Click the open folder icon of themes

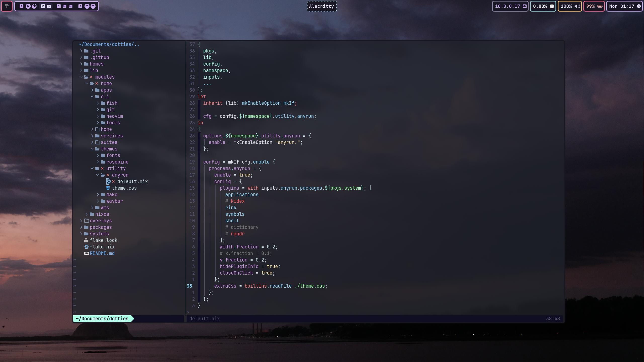pos(97,149)
